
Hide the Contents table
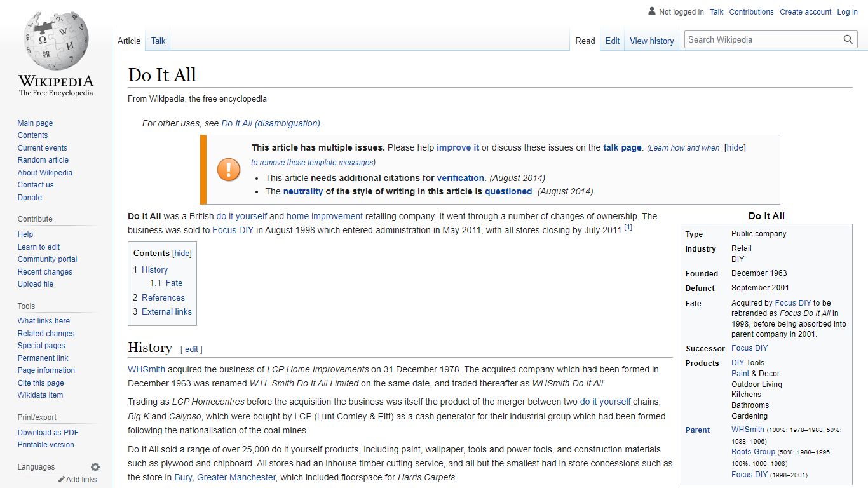(x=182, y=253)
